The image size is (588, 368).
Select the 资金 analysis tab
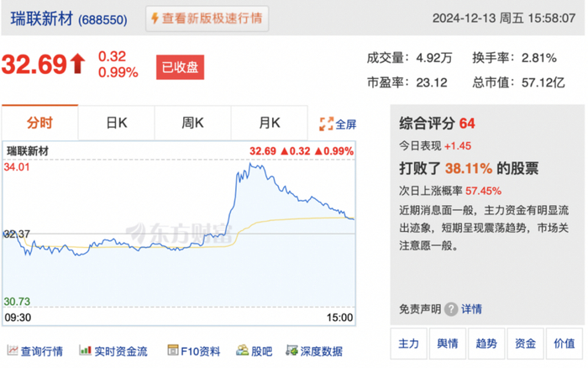click(525, 344)
